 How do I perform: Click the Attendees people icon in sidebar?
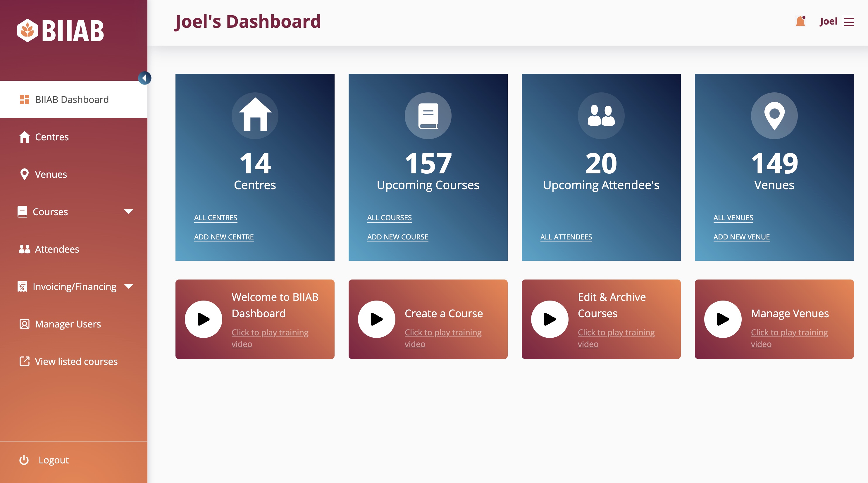click(24, 249)
